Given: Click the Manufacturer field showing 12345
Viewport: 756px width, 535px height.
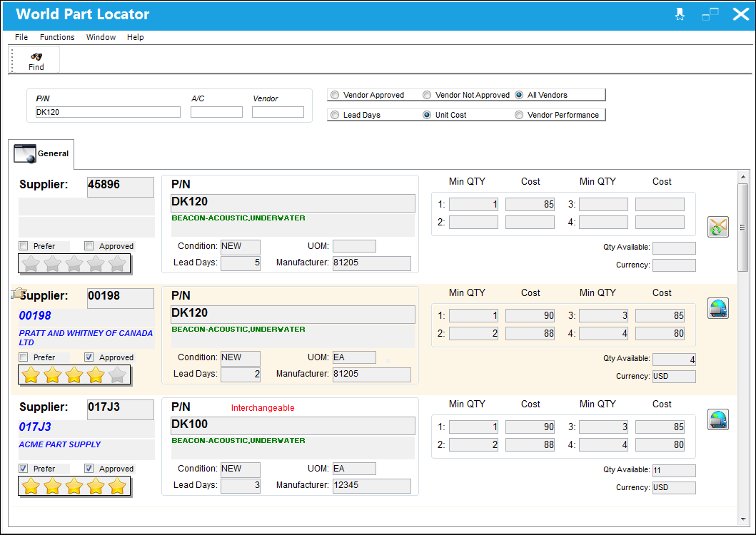Looking at the screenshot, I should tap(372, 486).
